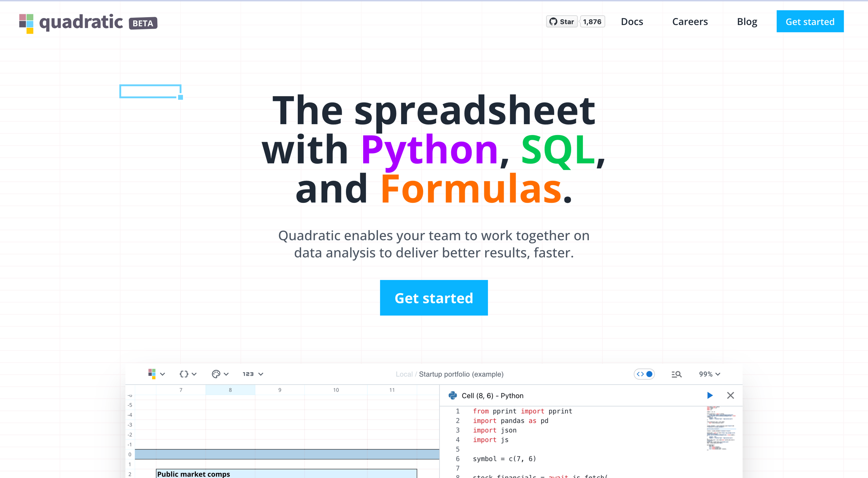868x478 pixels.
Task: Open the search command palette icon
Action: click(x=676, y=374)
